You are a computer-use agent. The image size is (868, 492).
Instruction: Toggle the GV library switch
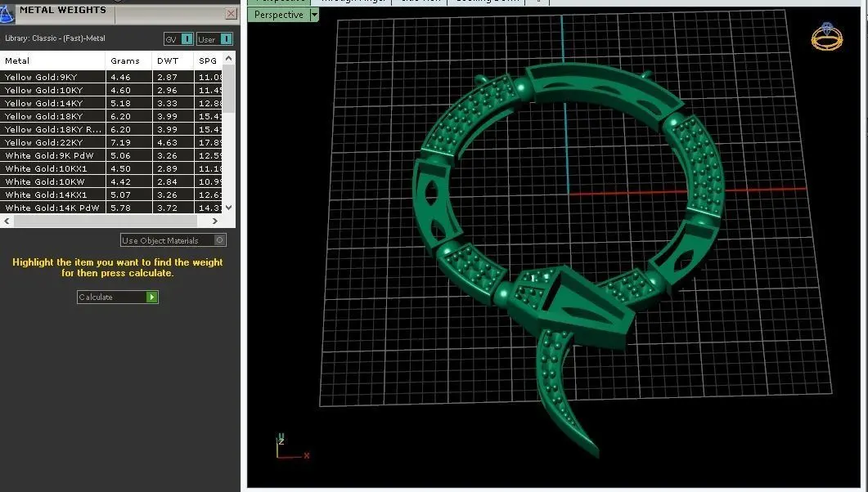coord(187,39)
